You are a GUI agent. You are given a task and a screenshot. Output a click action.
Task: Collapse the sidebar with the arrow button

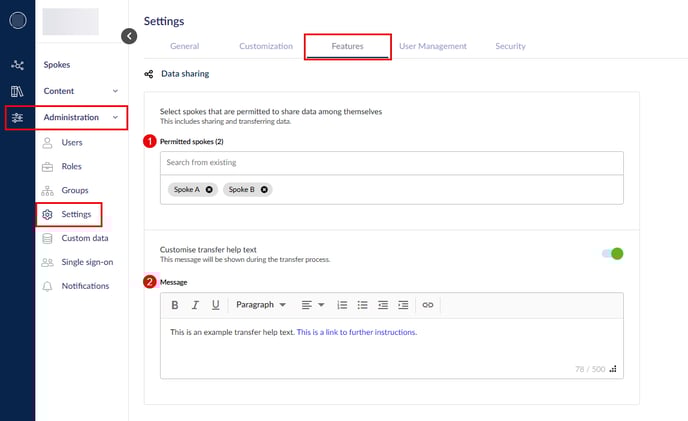(129, 36)
